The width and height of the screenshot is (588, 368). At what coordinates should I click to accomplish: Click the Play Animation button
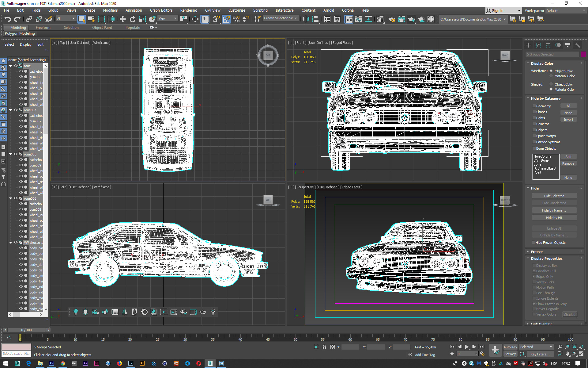click(467, 347)
